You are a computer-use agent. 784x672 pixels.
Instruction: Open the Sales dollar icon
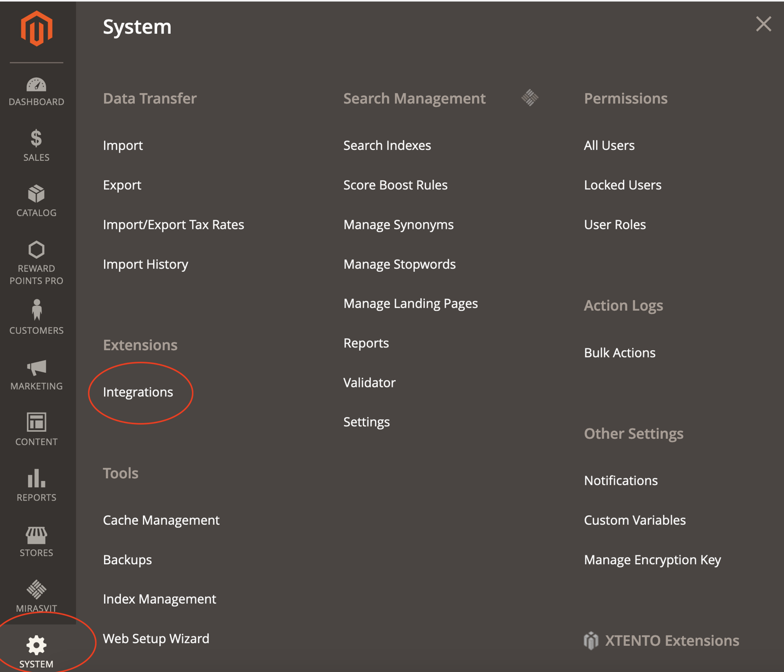36,138
